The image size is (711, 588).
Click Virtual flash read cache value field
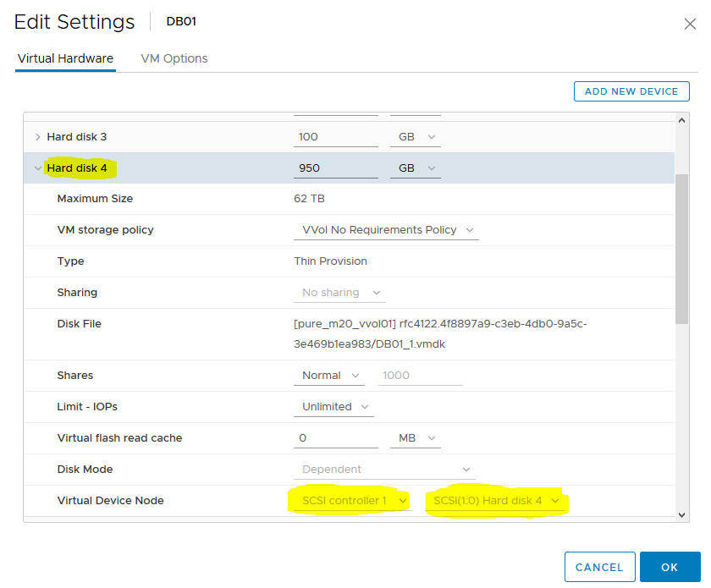point(335,438)
